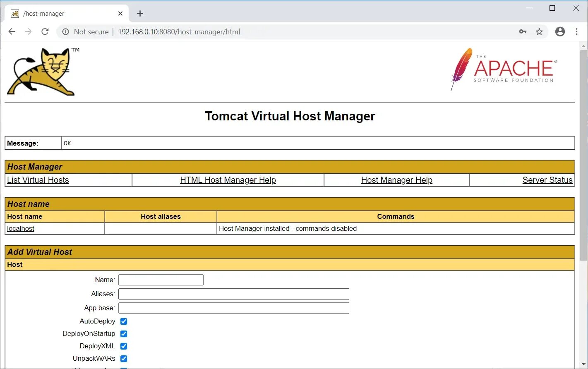Click the scrollbar up arrow
The image size is (588, 369).
pos(583,46)
